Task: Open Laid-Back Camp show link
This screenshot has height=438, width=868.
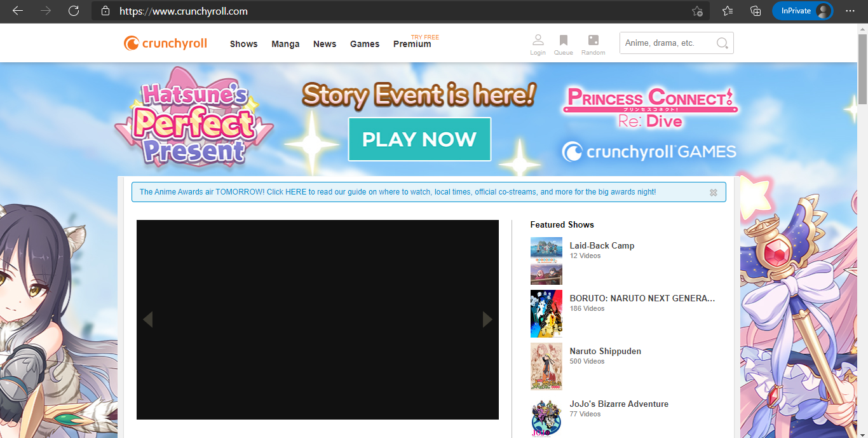Action: (x=602, y=245)
